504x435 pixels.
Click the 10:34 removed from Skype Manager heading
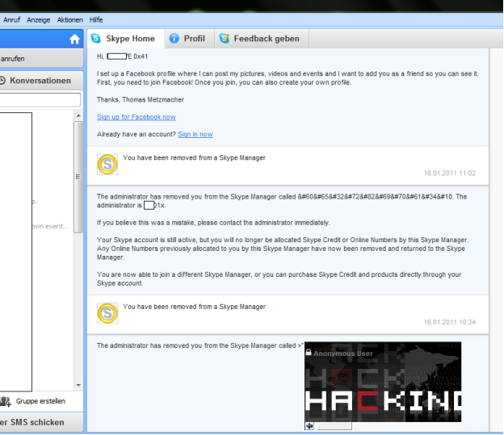(x=194, y=307)
